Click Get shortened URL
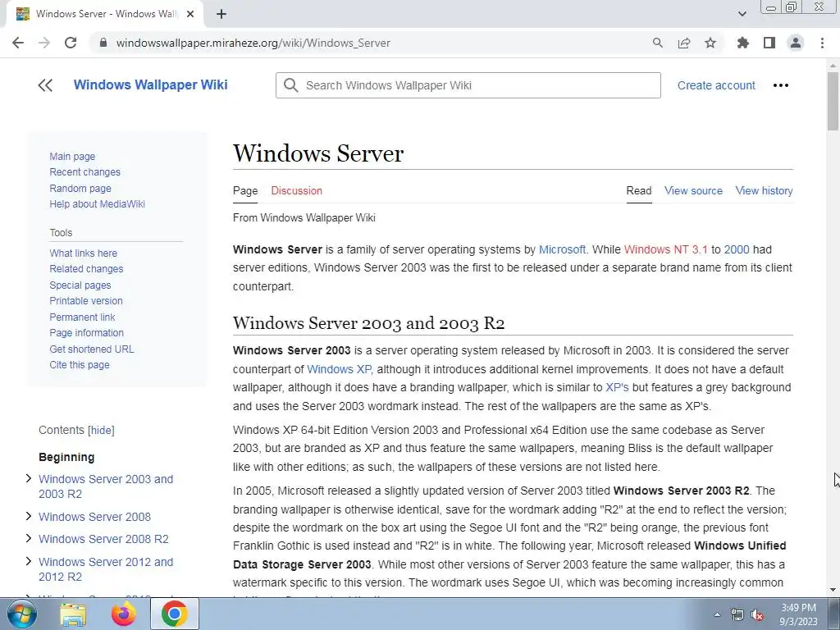 point(92,349)
